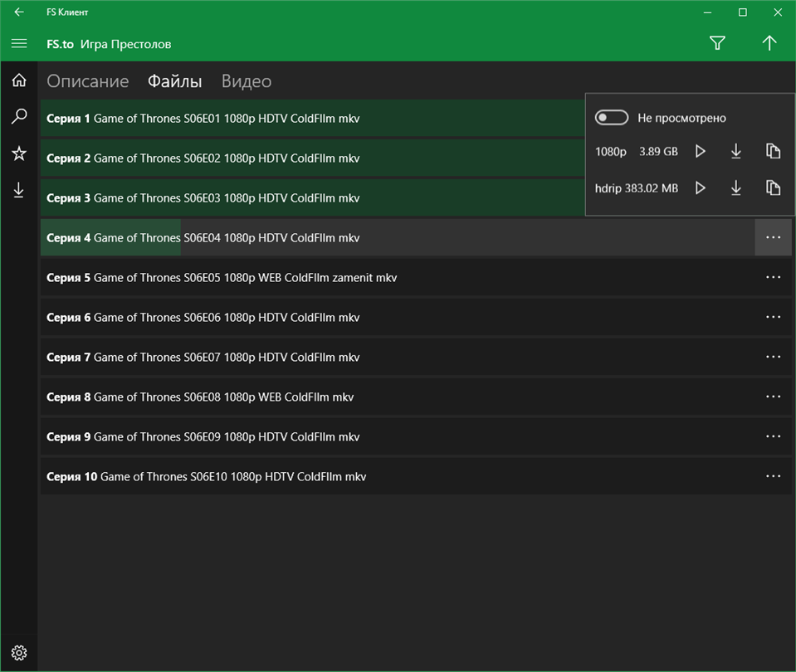Copy link for the 1080p file
Viewport: 796px width, 672px height.
[773, 151]
